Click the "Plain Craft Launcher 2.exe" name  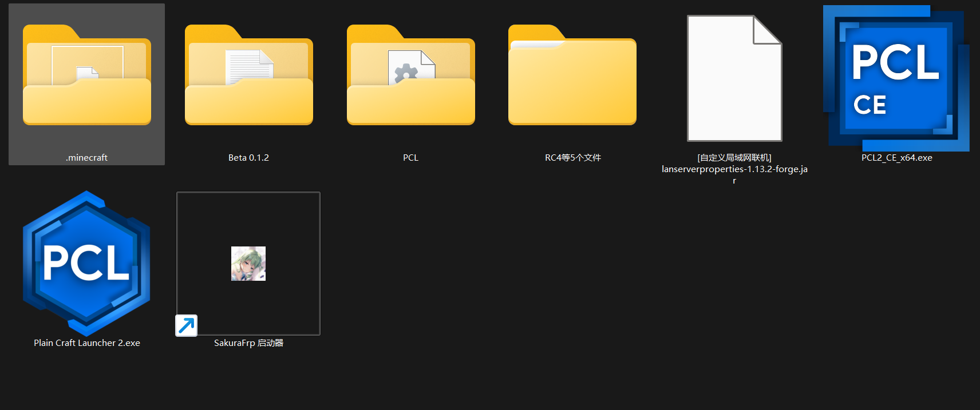coord(86,343)
